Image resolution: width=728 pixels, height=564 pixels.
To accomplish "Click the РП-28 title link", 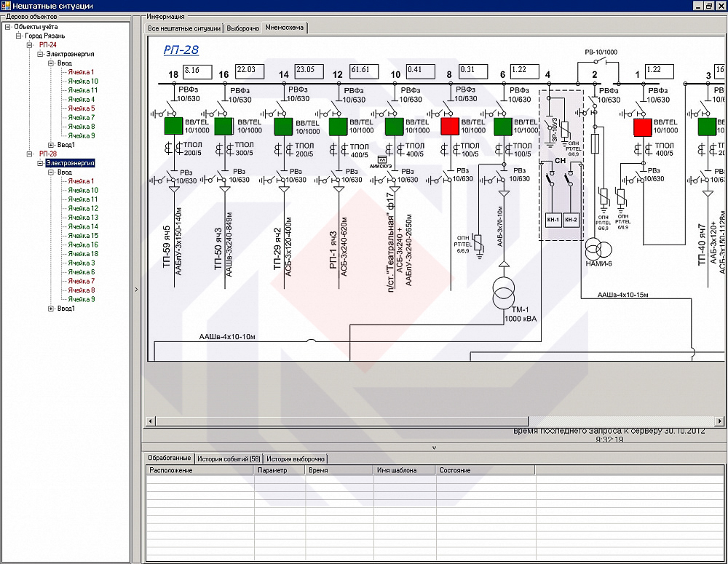I will tap(181, 49).
